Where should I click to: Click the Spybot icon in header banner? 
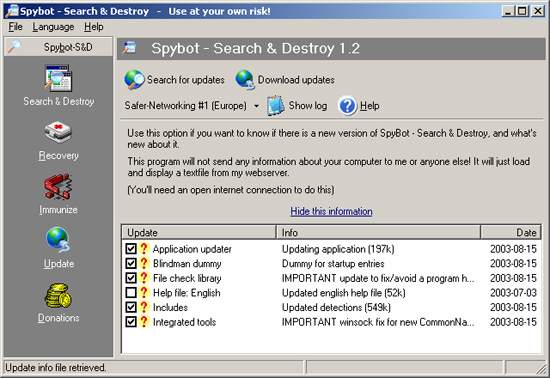click(130, 48)
